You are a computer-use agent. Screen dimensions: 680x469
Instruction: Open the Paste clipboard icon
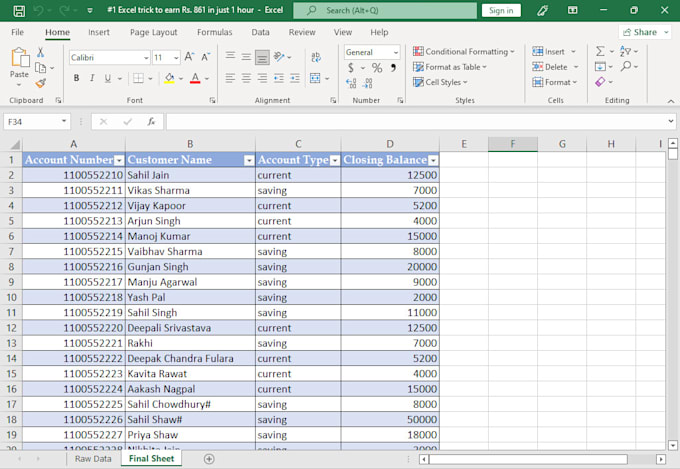click(20, 58)
